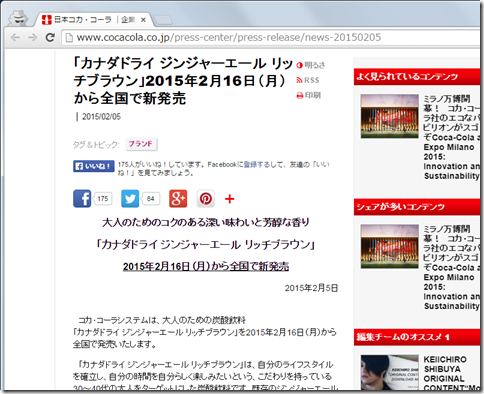Share on Twitter bird icon

point(130,199)
